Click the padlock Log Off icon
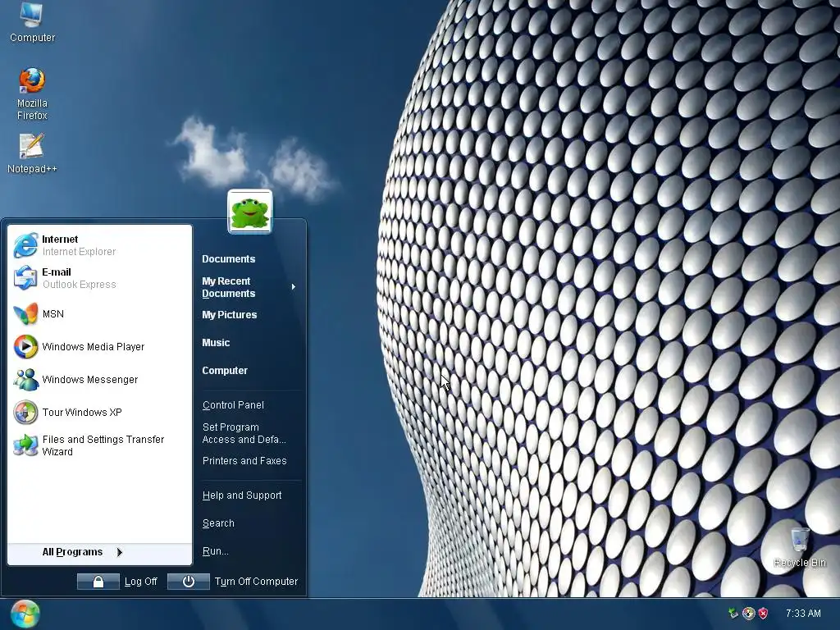840x630 pixels. tap(98, 582)
